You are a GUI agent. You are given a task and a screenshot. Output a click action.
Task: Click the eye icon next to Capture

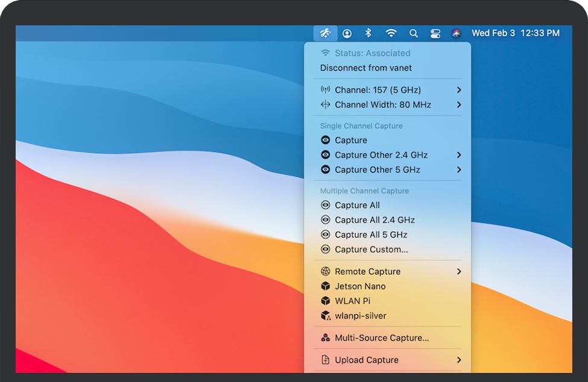tap(326, 140)
